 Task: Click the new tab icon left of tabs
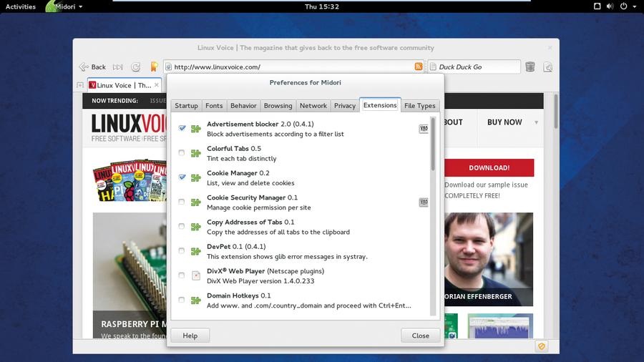[x=79, y=85]
